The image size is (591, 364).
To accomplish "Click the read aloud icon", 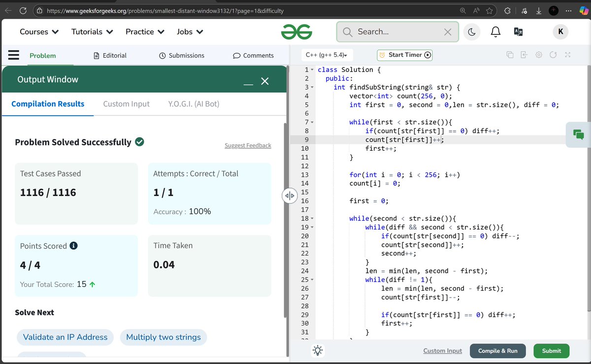I will tap(476, 10).
